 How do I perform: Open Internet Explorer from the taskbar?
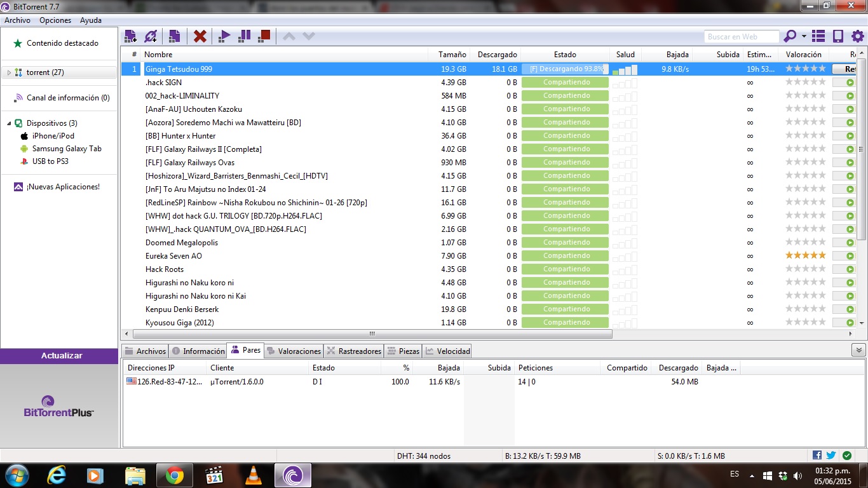(x=58, y=475)
